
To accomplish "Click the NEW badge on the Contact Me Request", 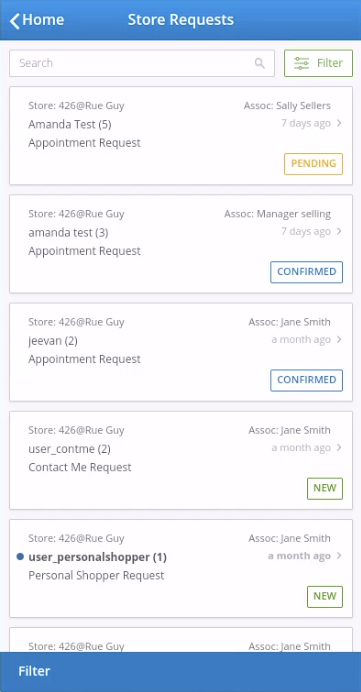I will (325, 488).
